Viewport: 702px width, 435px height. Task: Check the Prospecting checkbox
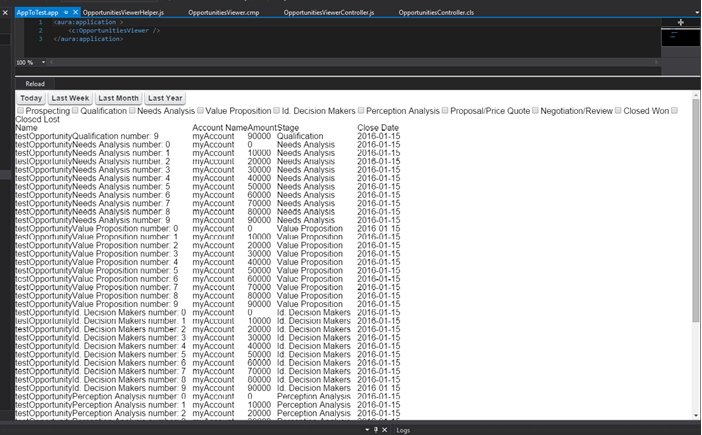coord(21,110)
